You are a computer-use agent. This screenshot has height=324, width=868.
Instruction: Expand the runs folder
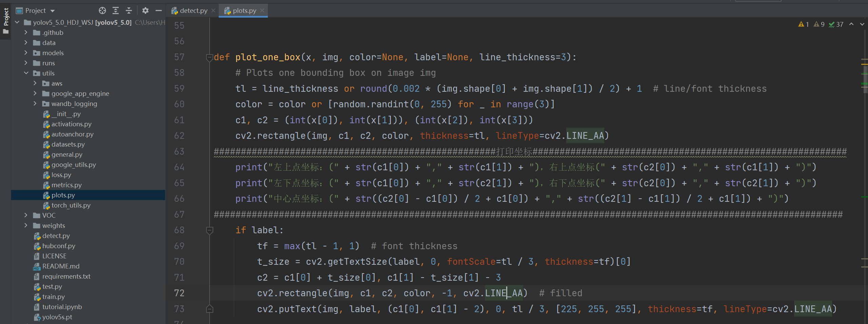coord(26,63)
